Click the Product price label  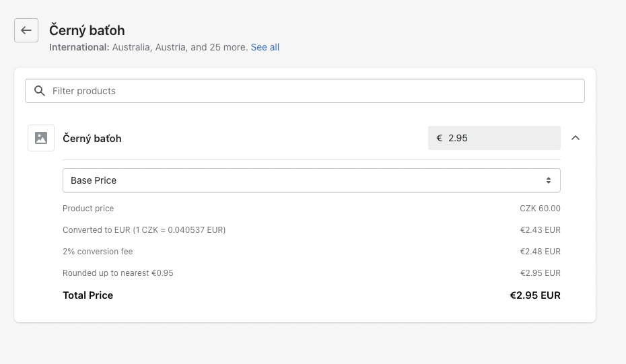[88, 209]
